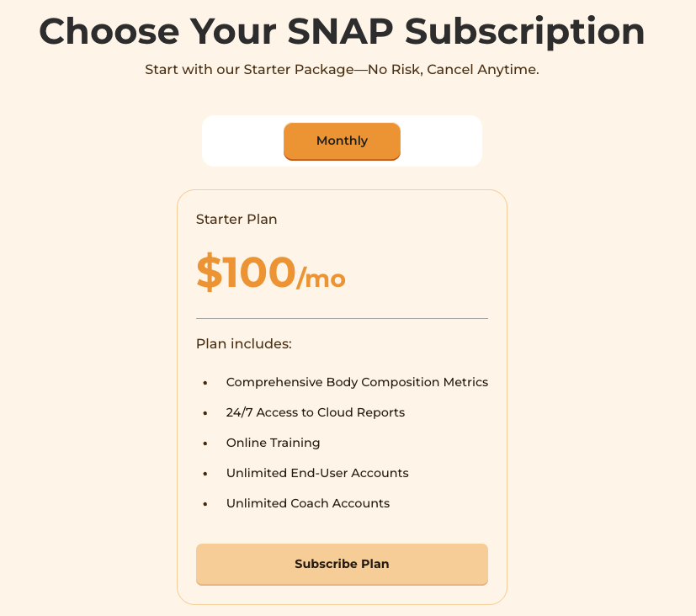The width and height of the screenshot is (696, 616).
Task: Click the Starter Package subtitle text
Action: 342,70
